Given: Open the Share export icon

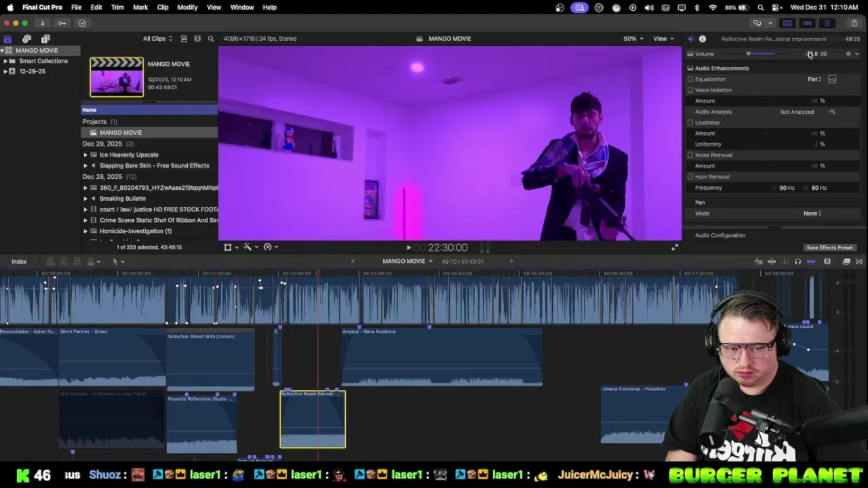Looking at the screenshot, I should pos(854,23).
